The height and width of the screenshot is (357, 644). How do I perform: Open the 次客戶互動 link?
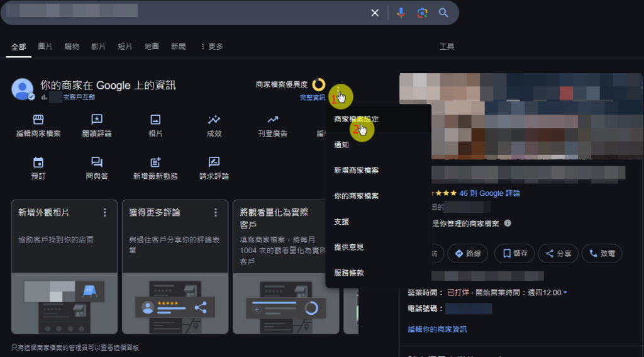(x=79, y=97)
